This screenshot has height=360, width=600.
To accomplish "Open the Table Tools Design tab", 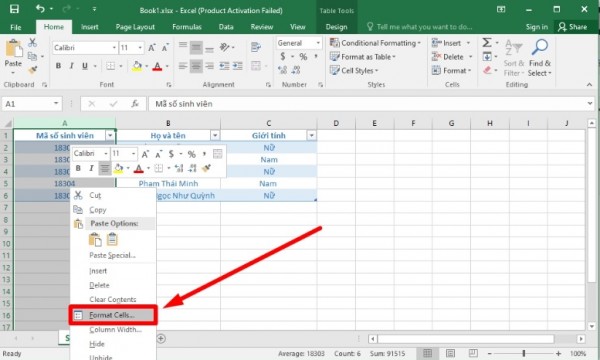I will coord(336,27).
